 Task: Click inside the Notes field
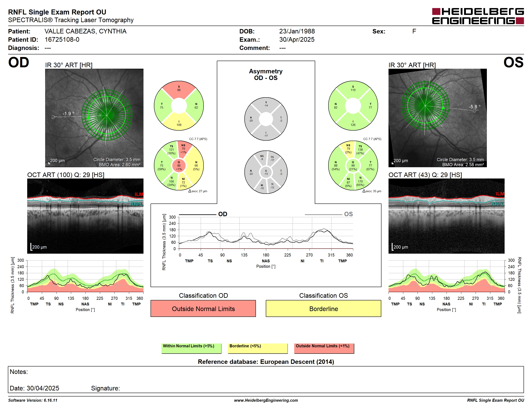click(x=266, y=379)
